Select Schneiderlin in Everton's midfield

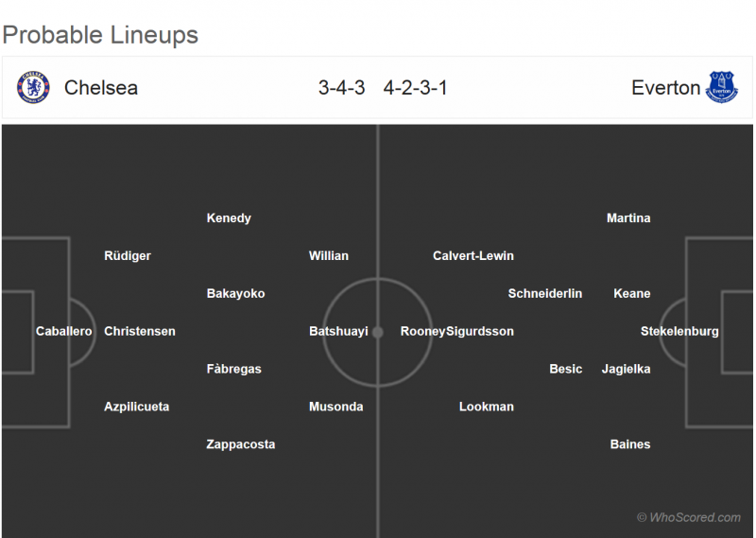click(545, 293)
